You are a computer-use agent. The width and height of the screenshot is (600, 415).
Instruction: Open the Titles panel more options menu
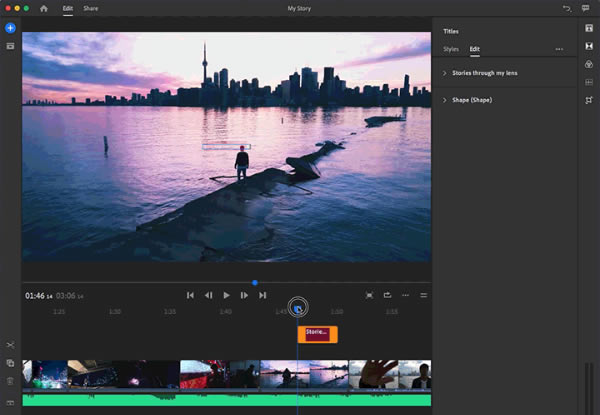click(559, 48)
